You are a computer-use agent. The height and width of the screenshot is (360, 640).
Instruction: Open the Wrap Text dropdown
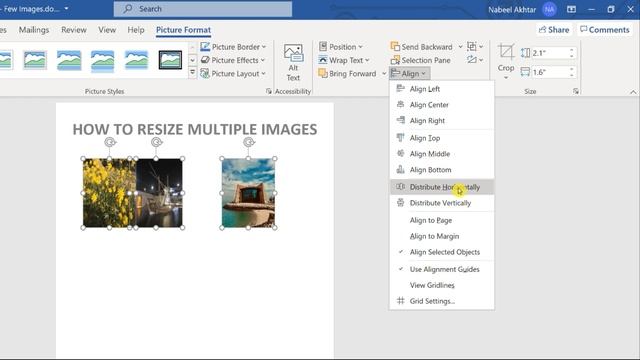pyautogui.click(x=344, y=60)
